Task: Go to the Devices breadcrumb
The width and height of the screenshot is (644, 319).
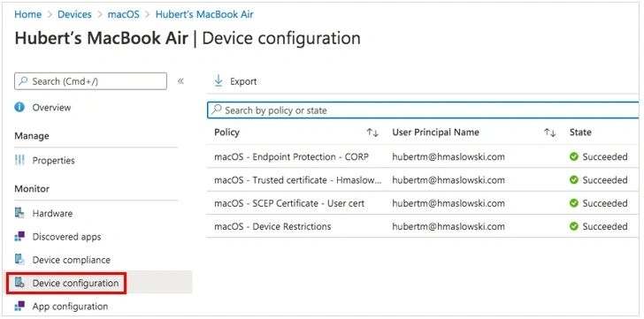Action: (x=74, y=14)
